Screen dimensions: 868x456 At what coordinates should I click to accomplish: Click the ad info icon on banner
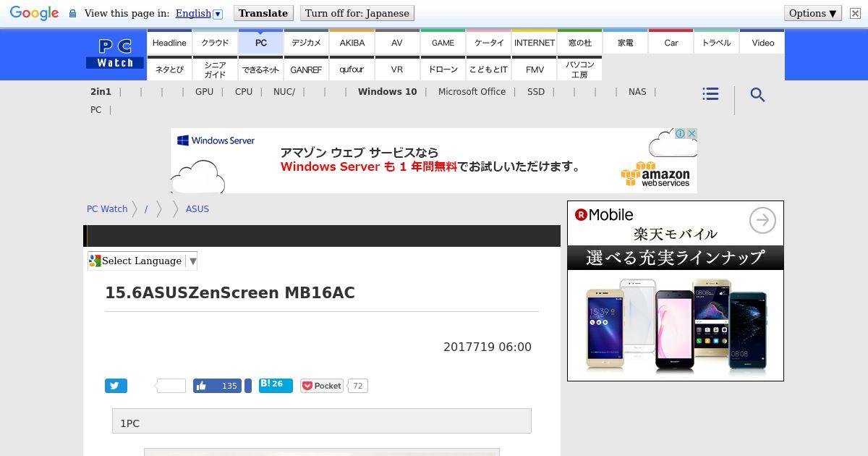(x=680, y=134)
